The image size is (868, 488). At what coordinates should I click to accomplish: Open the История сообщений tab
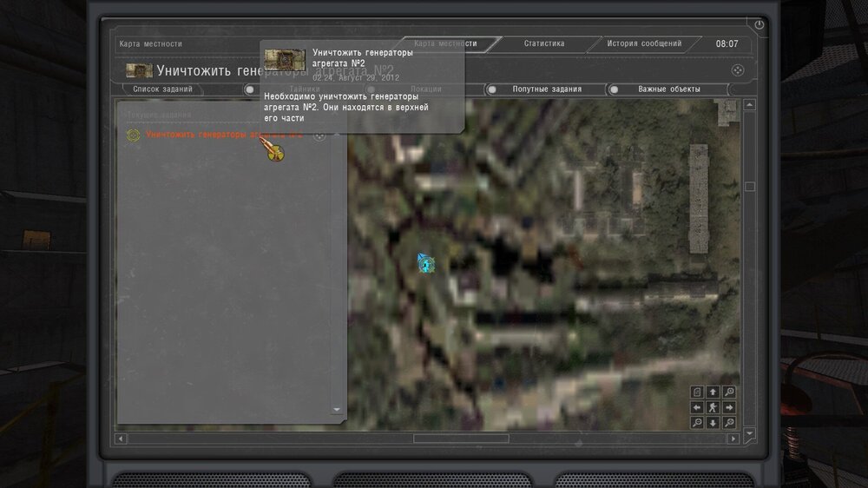pos(644,43)
